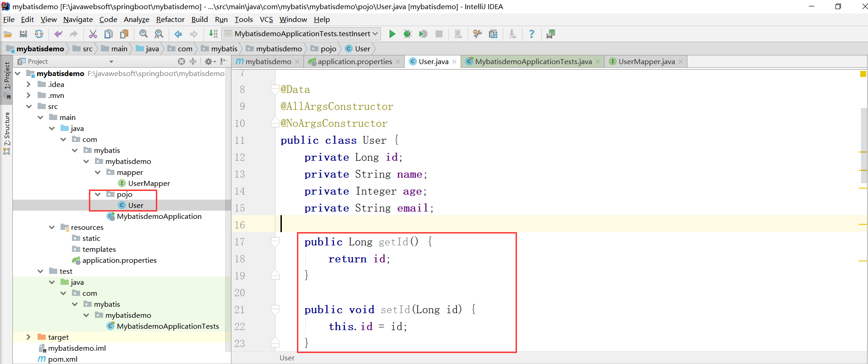Image resolution: width=868 pixels, height=364 pixels.
Task: Click the Paste clipboard icon
Action: (x=124, y=34)
